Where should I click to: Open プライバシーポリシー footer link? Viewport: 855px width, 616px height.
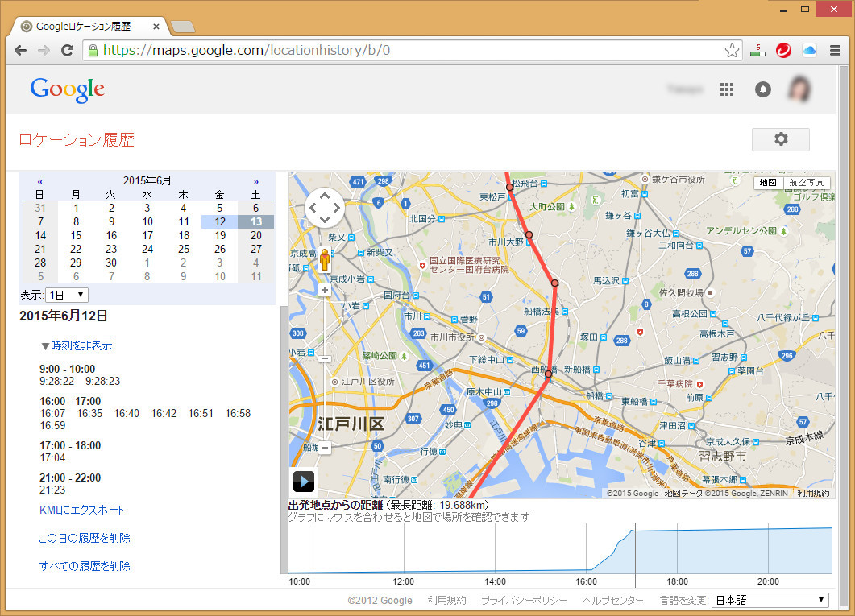(524, 600)
